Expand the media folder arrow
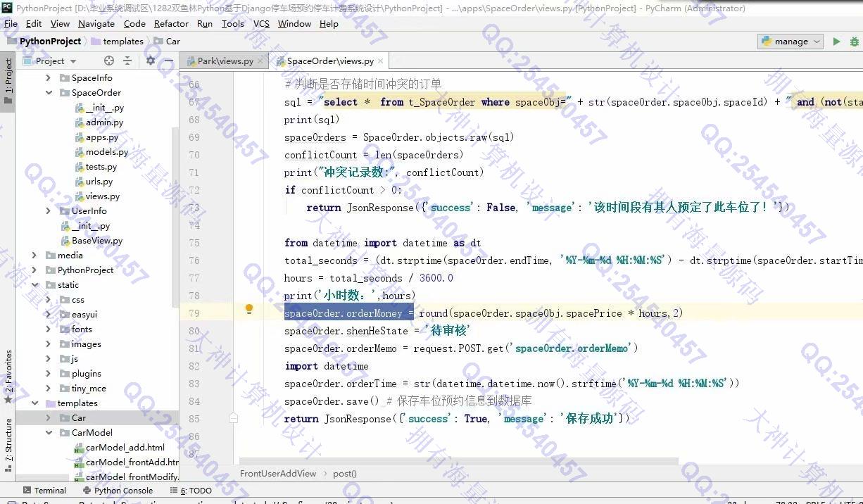 tap(34, 256)
